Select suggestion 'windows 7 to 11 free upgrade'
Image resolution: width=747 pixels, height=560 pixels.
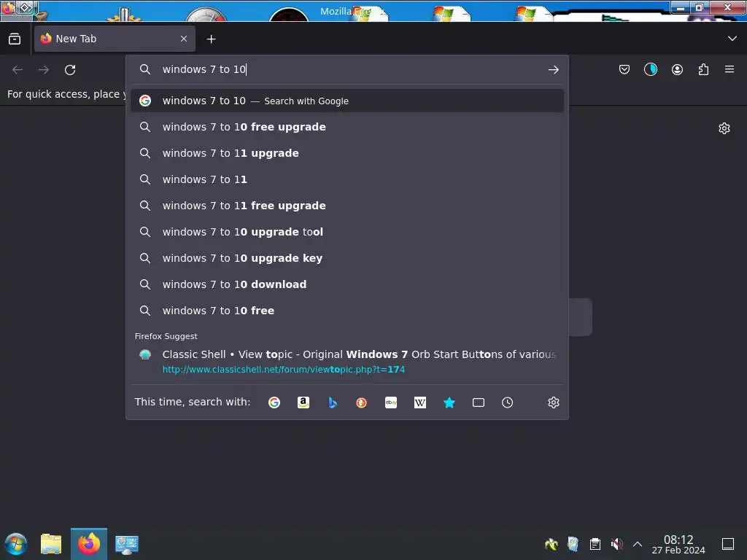point(347,206)
